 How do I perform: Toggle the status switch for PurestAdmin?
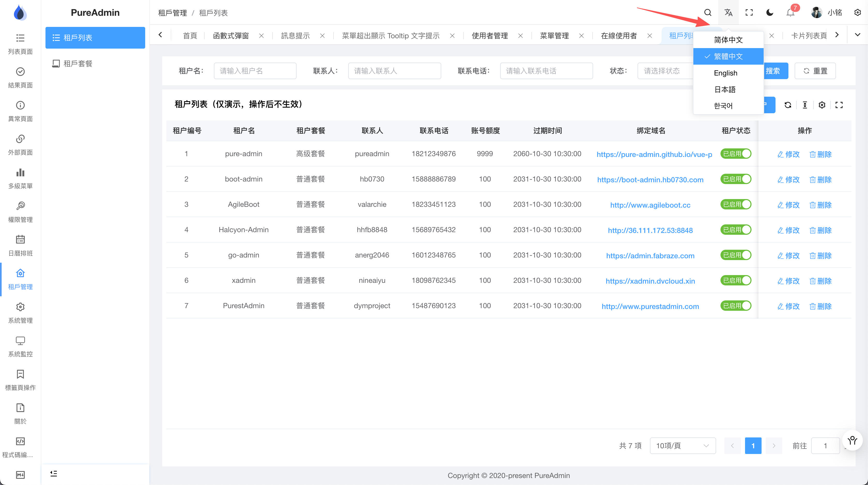(736, 306)
